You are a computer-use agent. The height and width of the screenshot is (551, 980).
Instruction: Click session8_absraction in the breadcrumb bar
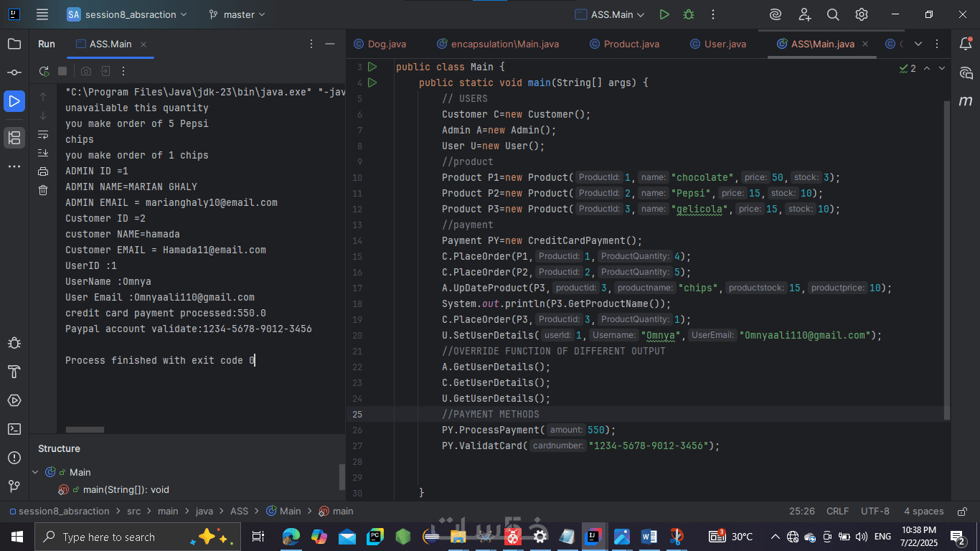coord(64,511)
